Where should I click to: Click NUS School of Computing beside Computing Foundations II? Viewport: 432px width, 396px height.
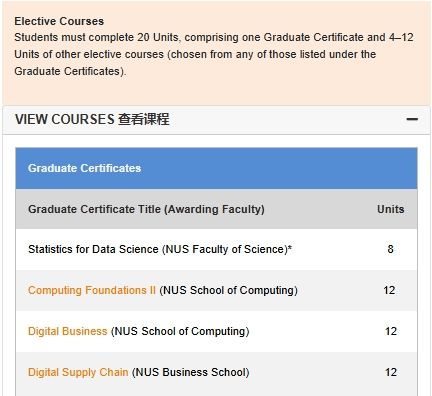point(229,290)
